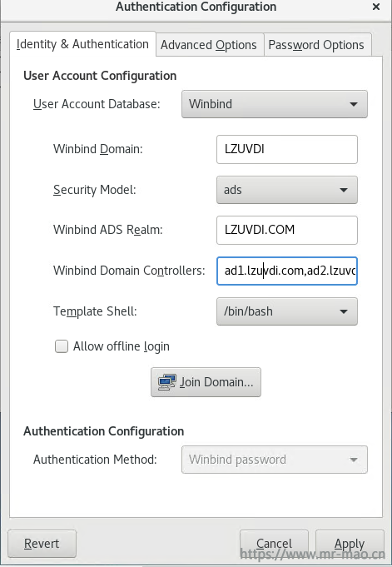This screenshot has width=392, height=567.
Task: Focus the Winbind Domain text field
Action: (x=287, y=149)
